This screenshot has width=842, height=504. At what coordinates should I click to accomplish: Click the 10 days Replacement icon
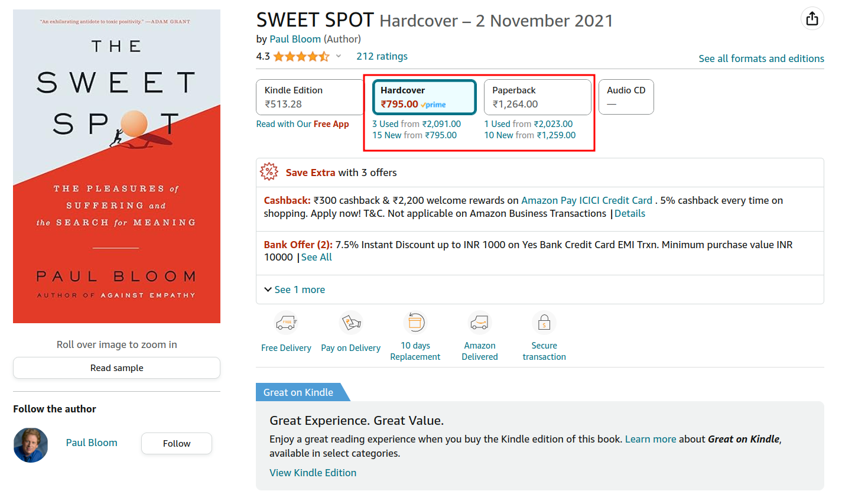pyautogui.click(x=415, y=322)
